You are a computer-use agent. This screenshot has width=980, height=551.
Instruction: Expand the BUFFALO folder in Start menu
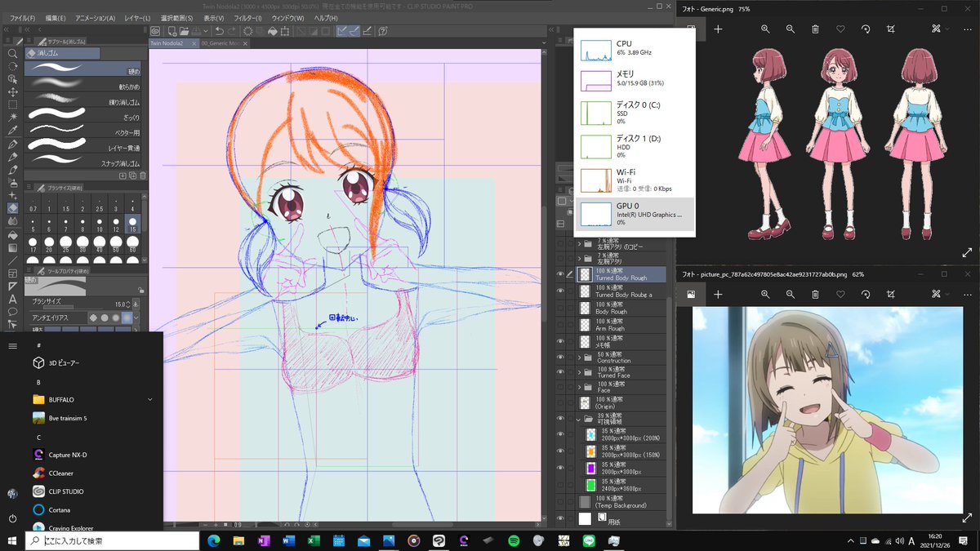(x=149, y=400)
